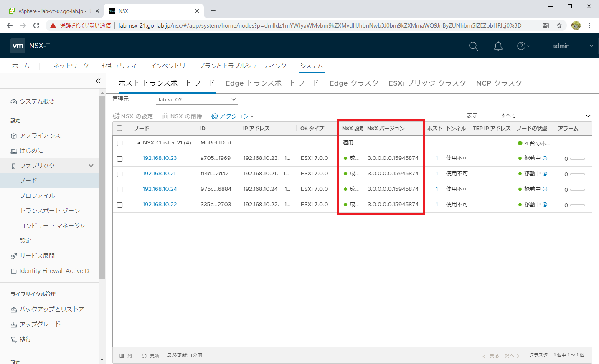This screenshot has width=599, height=364.
Task: Open new browser tab with plus icon
Action: click(x=213, y=11)
